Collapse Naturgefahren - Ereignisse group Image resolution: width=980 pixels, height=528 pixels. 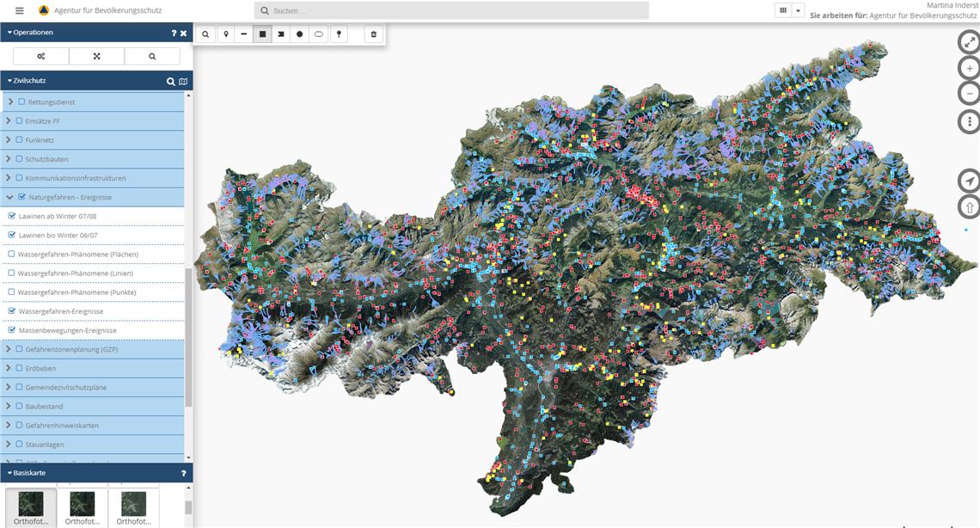point(9,197)
